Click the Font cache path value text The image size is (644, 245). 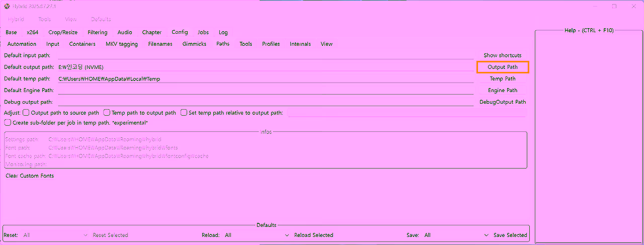click(x=128, y=156)
